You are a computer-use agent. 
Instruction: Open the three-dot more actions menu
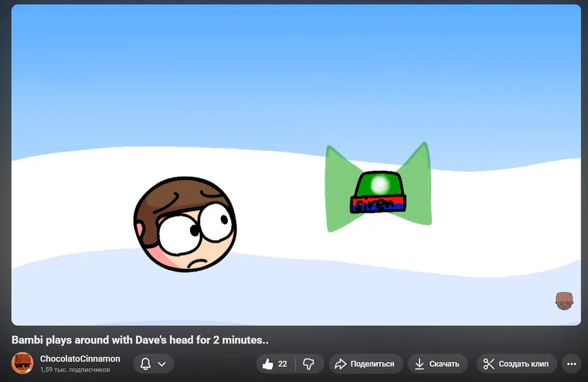pos(572,364)
